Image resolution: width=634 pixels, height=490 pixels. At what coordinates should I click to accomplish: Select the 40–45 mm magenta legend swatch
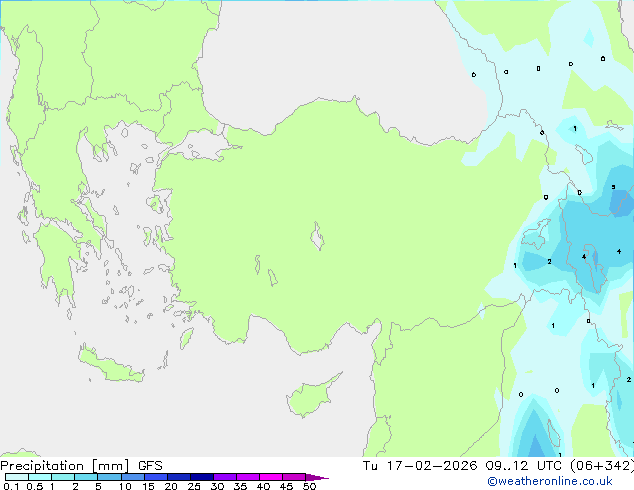coord(271,477)
